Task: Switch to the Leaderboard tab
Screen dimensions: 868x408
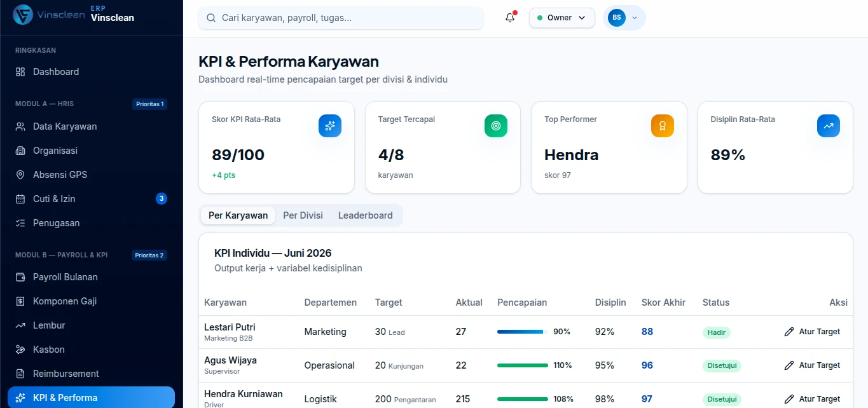Action: (365, 215)
